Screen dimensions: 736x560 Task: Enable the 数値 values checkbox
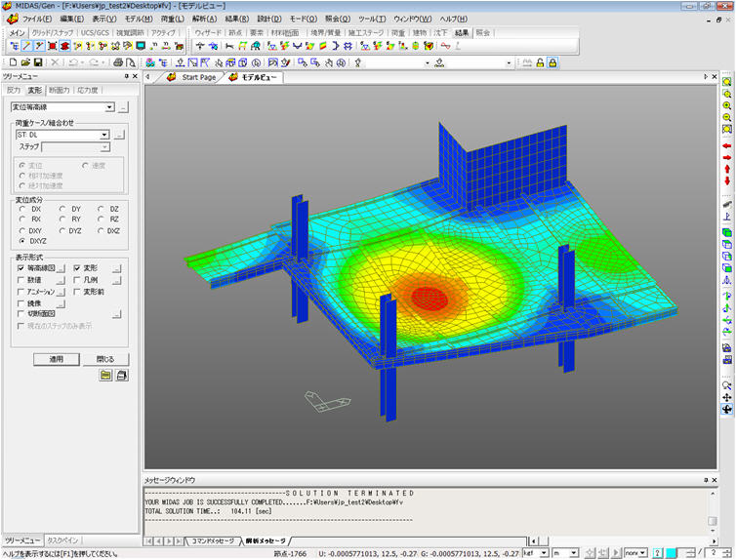click(20, 280)
